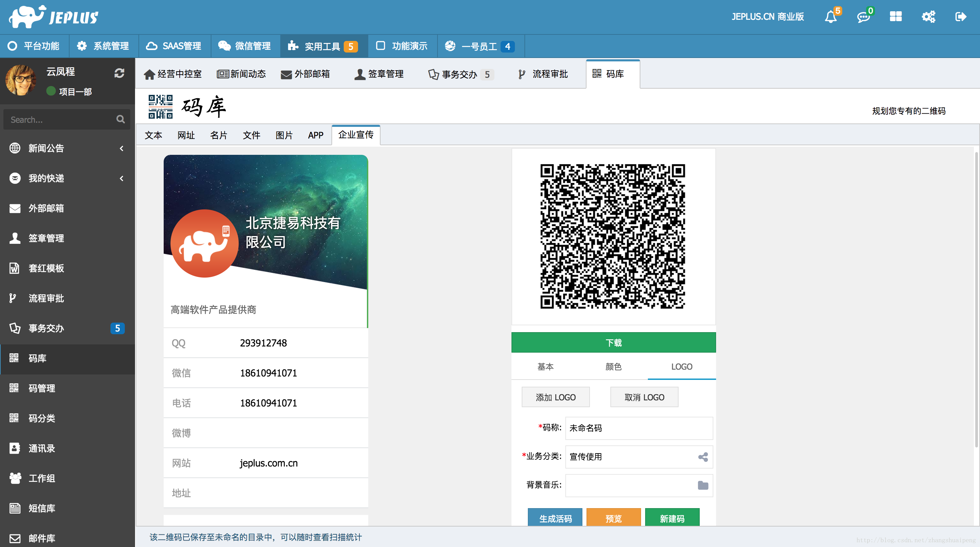Open the 平台功能 top menu
Viewport: 980px width, 547px height.
click(x=34, y=46)
